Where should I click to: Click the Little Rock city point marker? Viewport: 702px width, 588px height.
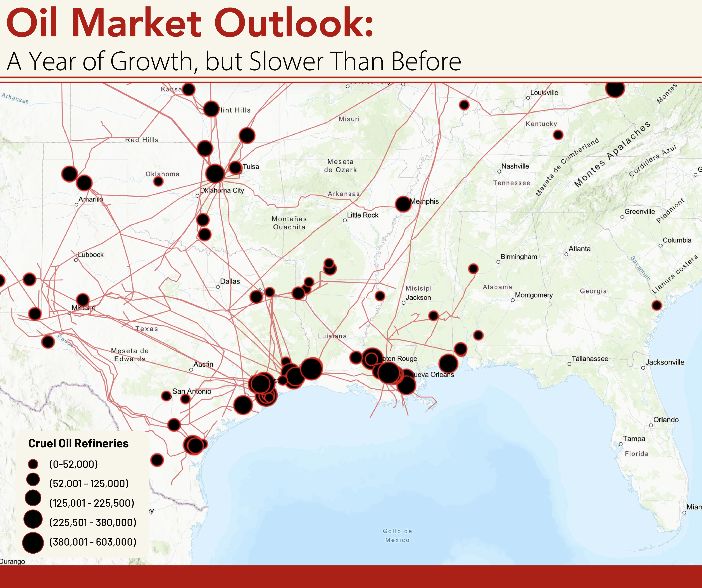(345, 220)
